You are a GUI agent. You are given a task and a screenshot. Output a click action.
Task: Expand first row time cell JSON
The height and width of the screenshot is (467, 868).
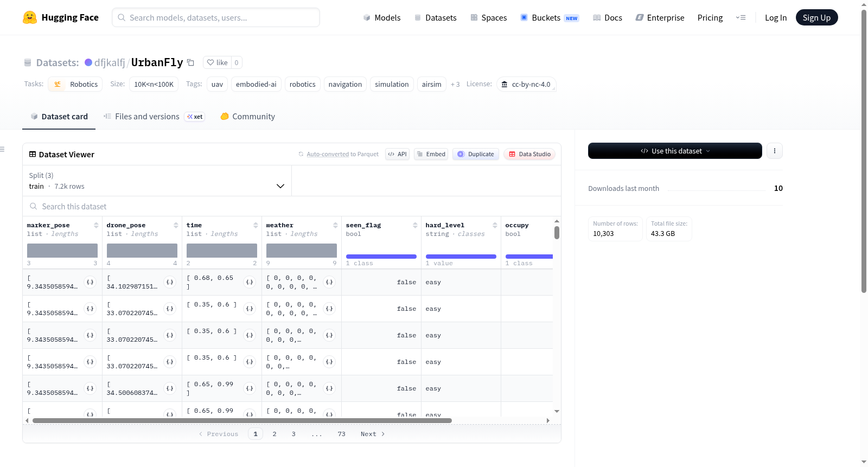tap(250, 282)
